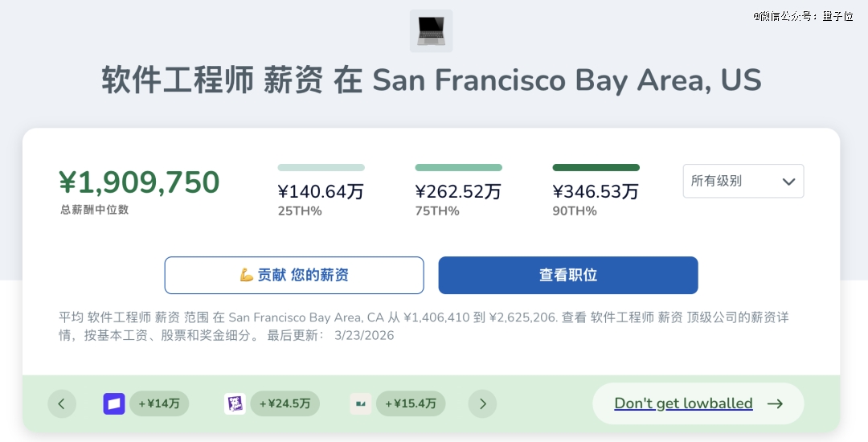Viewport: 868px width, 442px height.
Task: Click the purple company logo
Action: point(235,403)
